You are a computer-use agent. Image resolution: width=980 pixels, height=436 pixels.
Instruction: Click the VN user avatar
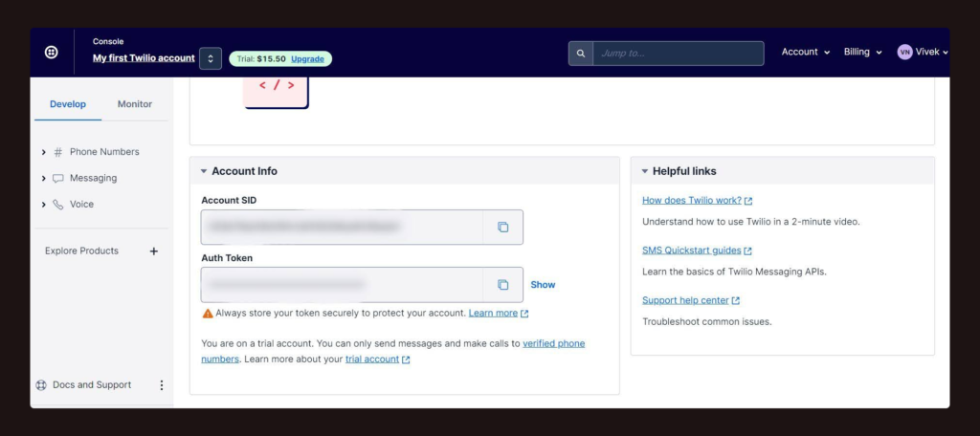coord(904,53)
